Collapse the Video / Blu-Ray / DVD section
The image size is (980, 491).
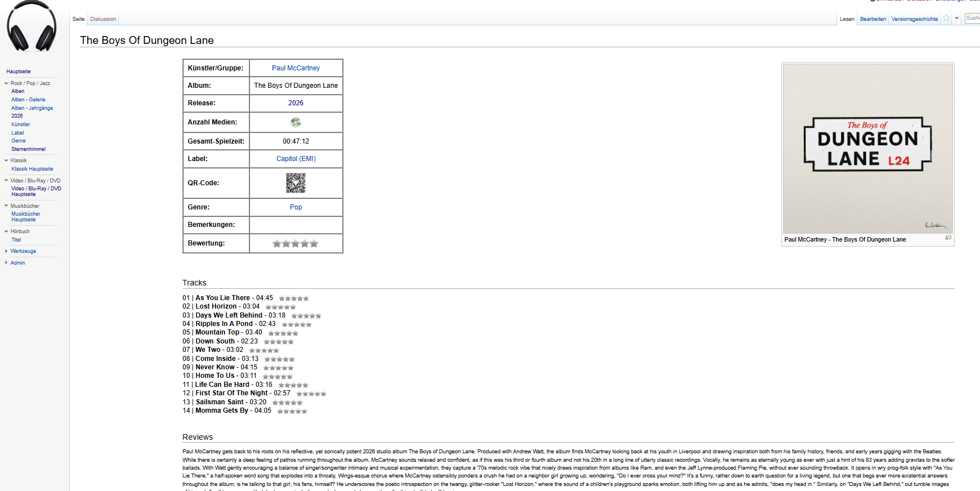pyautogui.click(x=6, y=181)
